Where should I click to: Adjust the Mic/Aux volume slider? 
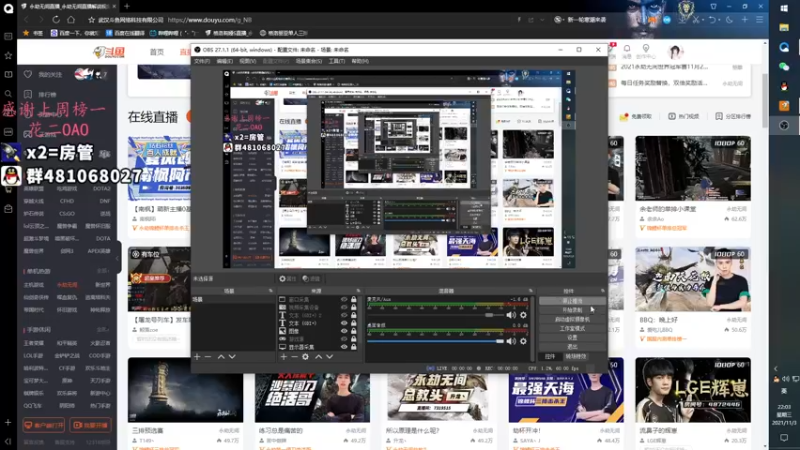[435, 315]
